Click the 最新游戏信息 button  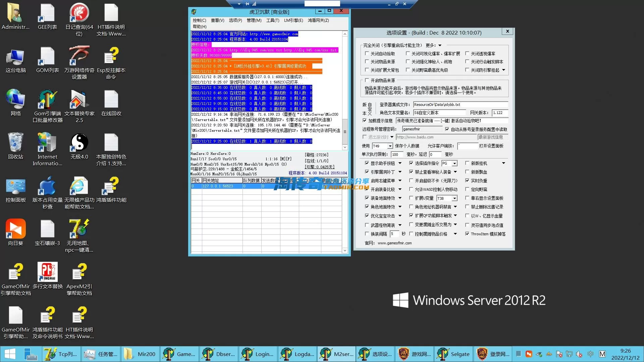coord(492,137)
